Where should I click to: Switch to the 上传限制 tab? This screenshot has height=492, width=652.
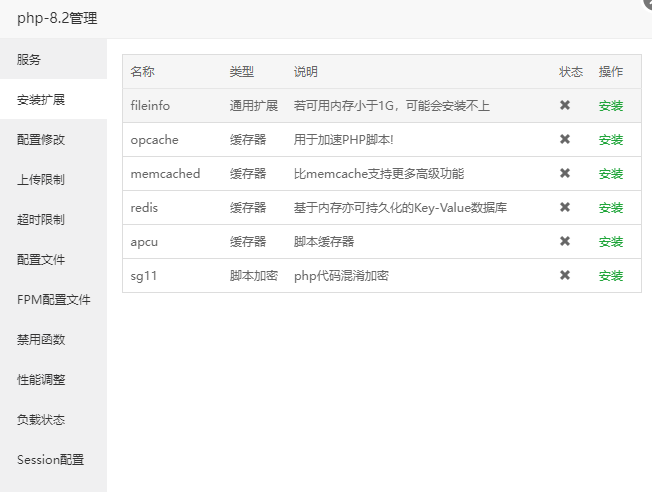click(53, 179)
